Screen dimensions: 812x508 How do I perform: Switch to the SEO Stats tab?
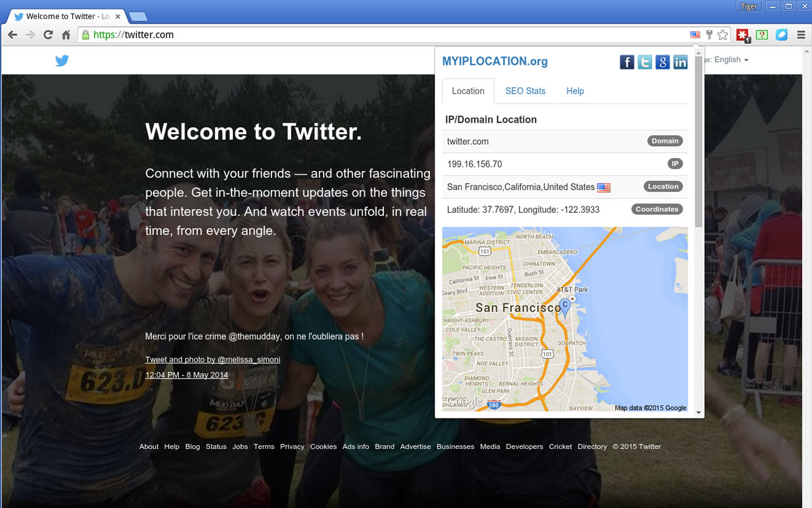[525, 91]
